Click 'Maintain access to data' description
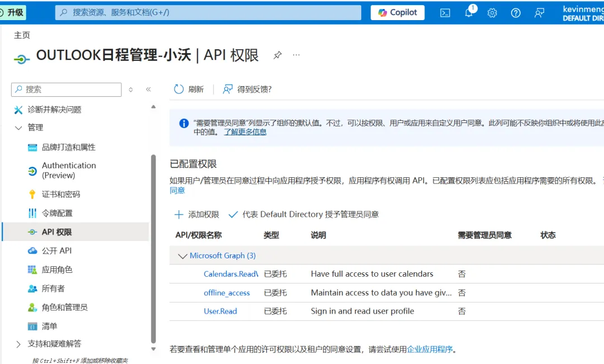The width and height of the screenshot is (604, 364). tap(381, 293)
